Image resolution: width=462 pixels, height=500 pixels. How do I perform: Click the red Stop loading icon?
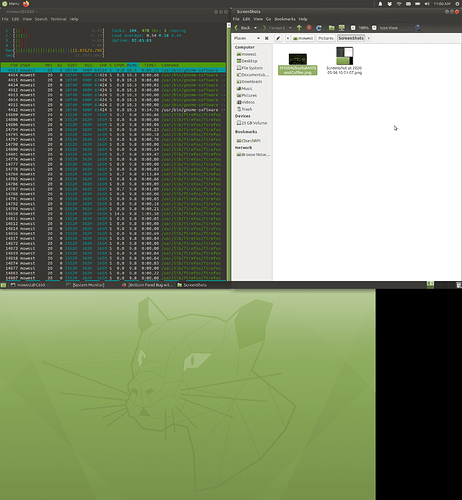309,28
